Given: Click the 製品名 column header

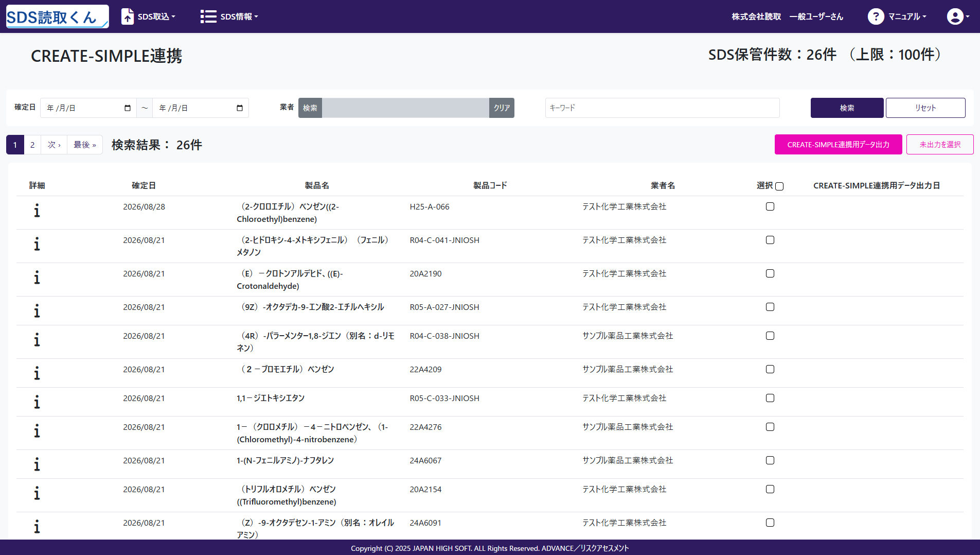Looking at the screenshot, I should pos(317,185).
